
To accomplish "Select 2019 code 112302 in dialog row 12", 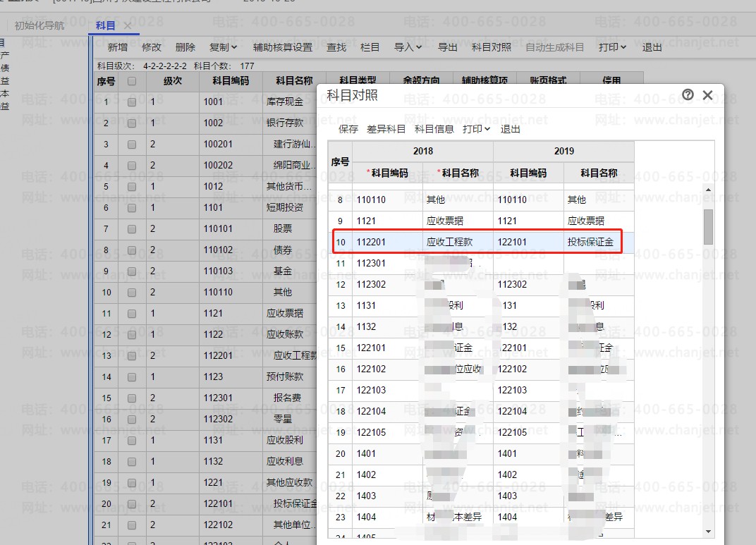I will pos(528,284).
